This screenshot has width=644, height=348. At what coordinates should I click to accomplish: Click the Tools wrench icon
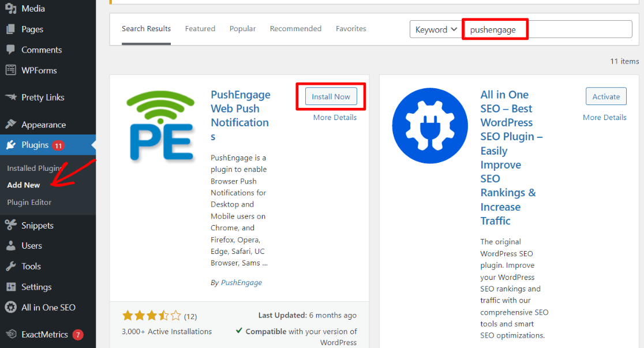[11, 266]
